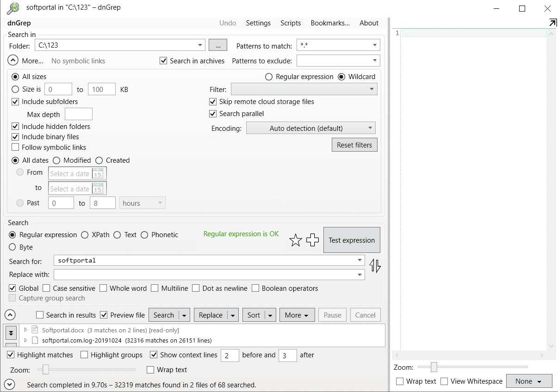558x392 pixels.
Task: Expand Softportal.docx result tree node
Action: click(25, 330)
